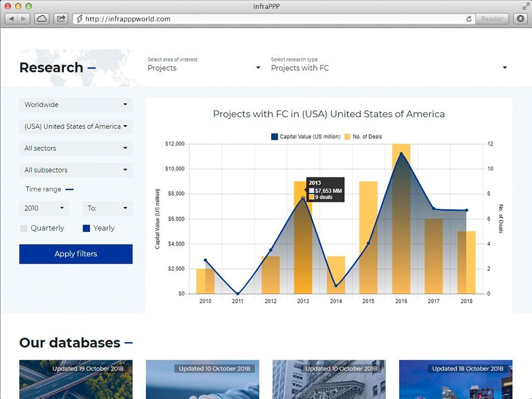
Task: Open the iCloud tabs cloud icon
Action: click(x=42, y=19)
